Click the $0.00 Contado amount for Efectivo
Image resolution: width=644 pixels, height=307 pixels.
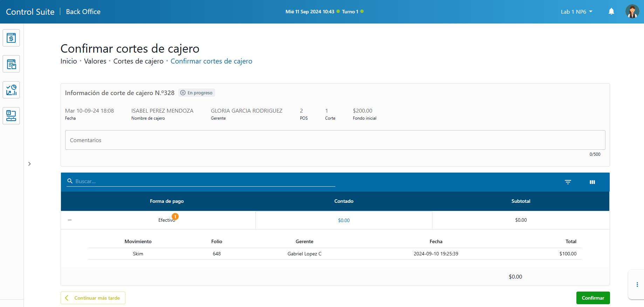pyautogui.click(x=344, y=220)
